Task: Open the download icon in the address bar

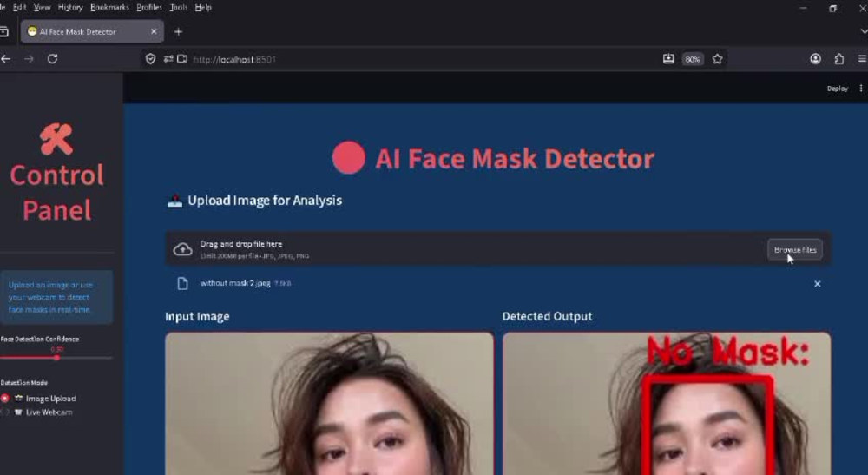Action: tap(668, 59)
